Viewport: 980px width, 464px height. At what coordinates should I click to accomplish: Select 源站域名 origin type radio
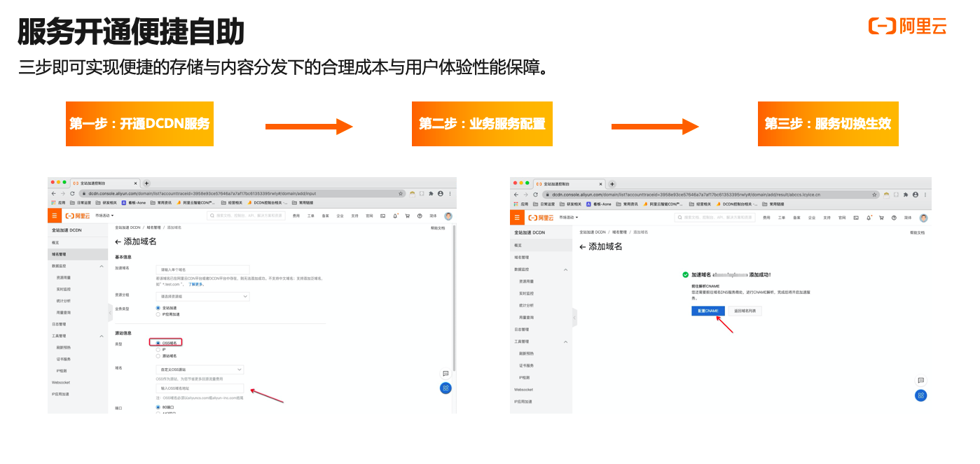pyautogui.click(x=158, y=356)
